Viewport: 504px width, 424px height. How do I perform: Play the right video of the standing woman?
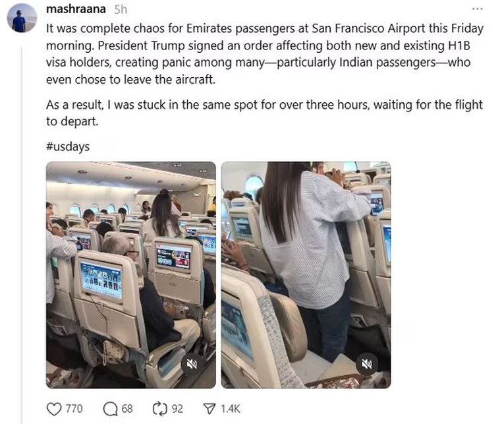click(306, 275)
